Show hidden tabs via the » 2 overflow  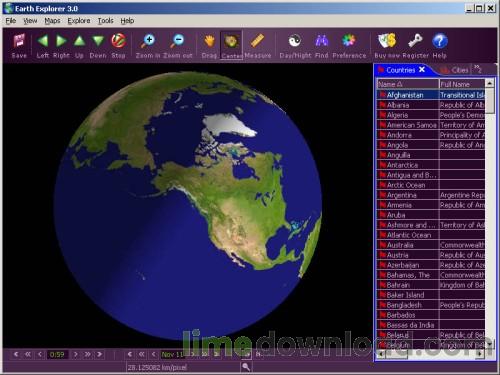(x=478, y=69)
